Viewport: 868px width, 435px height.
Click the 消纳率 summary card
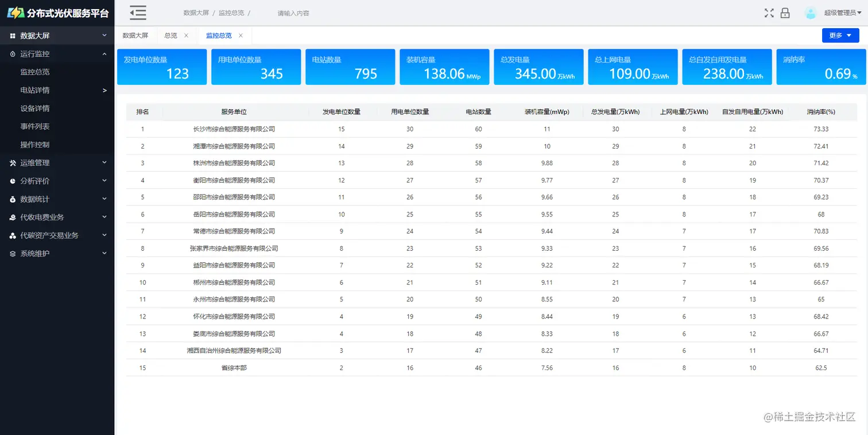pyautogui.click(x=821, y=67)
